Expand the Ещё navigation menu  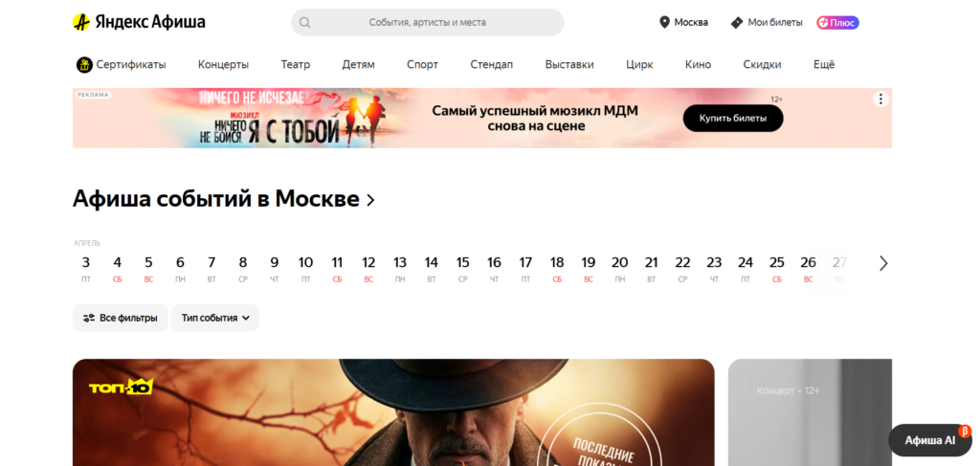coord(824,64)
